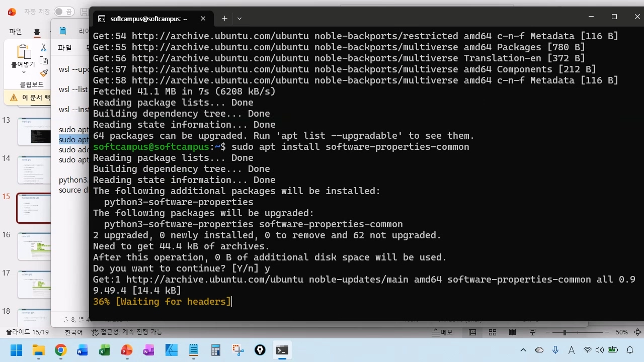Click the 한국어 language indicator in status bar
Screen dimensions: 644x362
tap(73, 332)
